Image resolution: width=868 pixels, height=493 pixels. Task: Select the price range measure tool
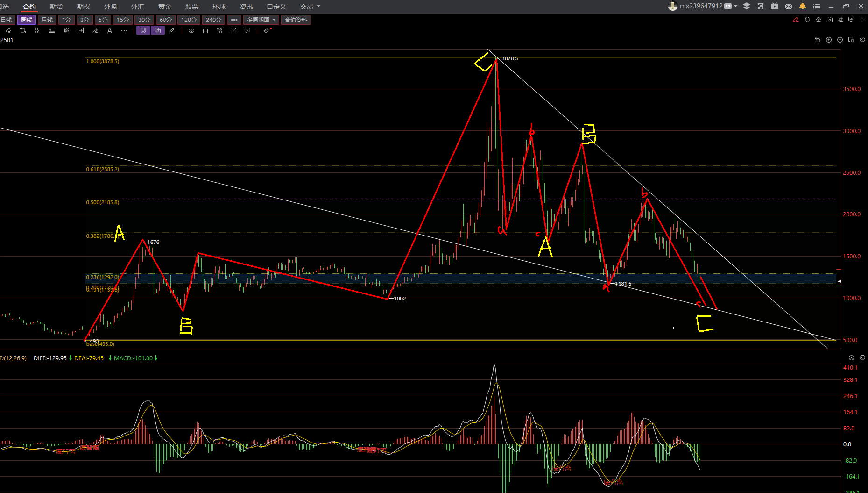click(x=81, y=30)
